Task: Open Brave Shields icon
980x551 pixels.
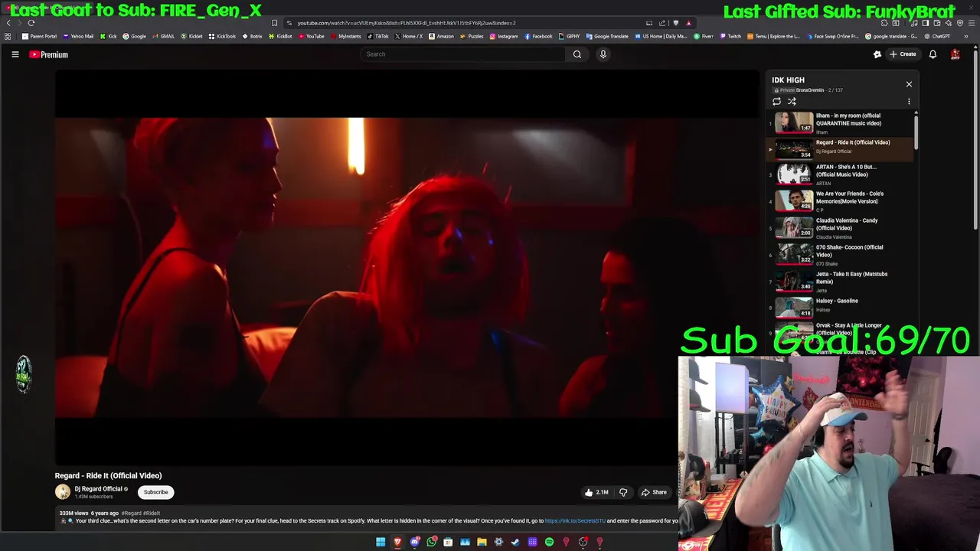Action: pyautogui.click(x=675, y=23)
